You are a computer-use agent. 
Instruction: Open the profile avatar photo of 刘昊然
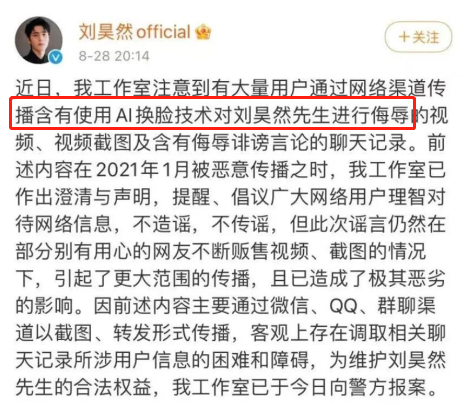pyautogui.click(x=39, y=40)
